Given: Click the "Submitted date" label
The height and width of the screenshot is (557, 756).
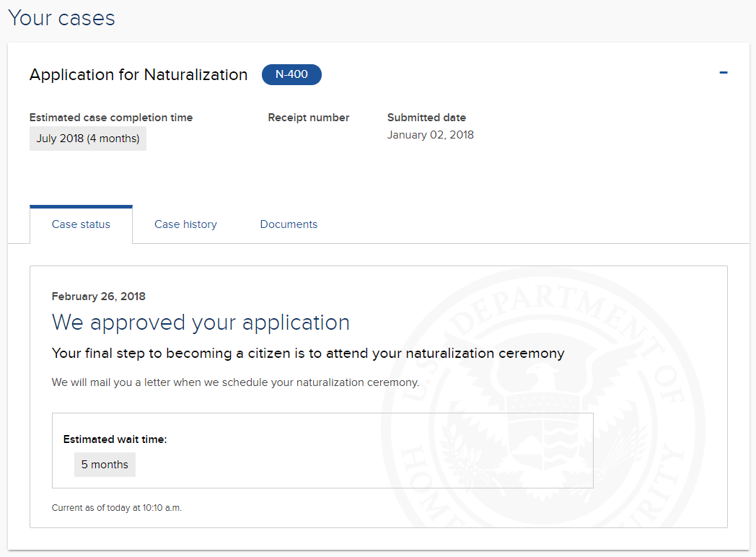Looking at the screenshot, I should (x=426, y=118).
